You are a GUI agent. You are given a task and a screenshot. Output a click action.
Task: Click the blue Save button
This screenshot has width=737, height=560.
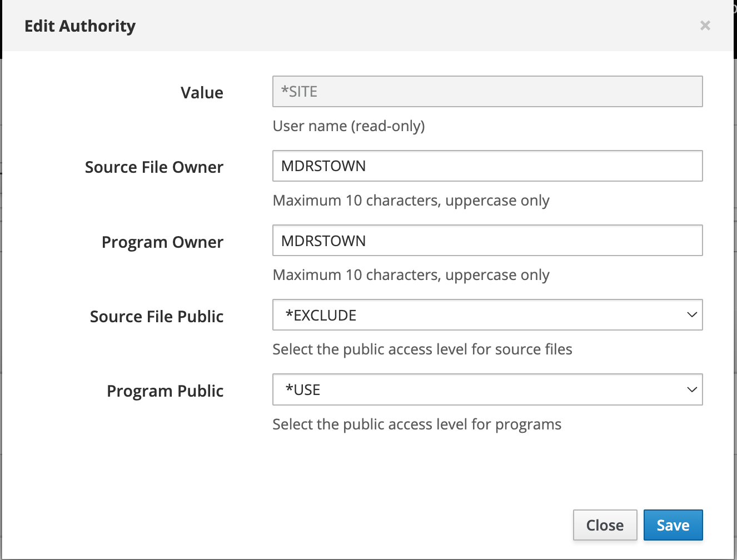click(673, 525)
